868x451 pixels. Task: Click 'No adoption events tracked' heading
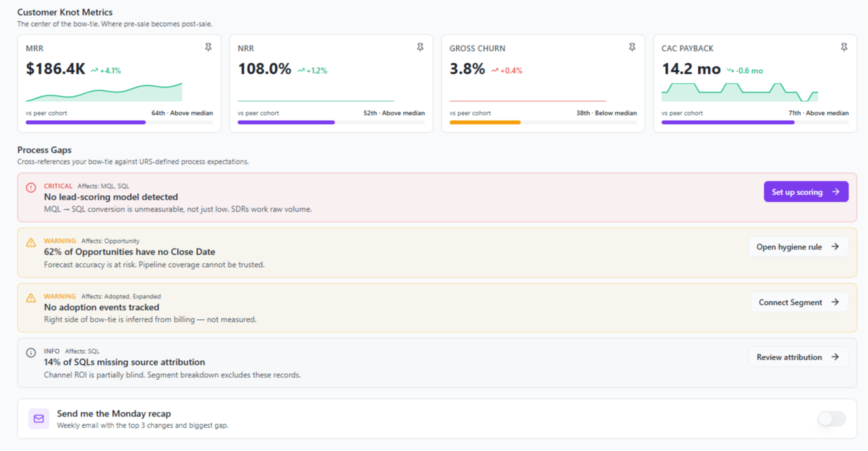click(x=101, y=307)
